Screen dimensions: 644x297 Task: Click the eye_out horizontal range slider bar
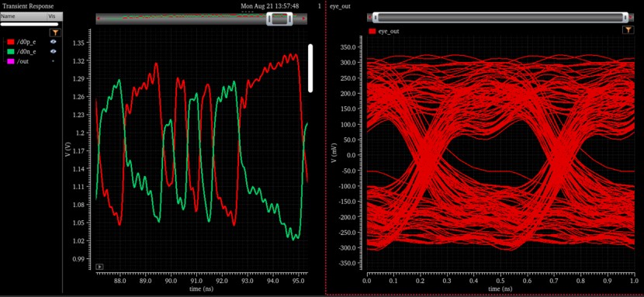500,18
